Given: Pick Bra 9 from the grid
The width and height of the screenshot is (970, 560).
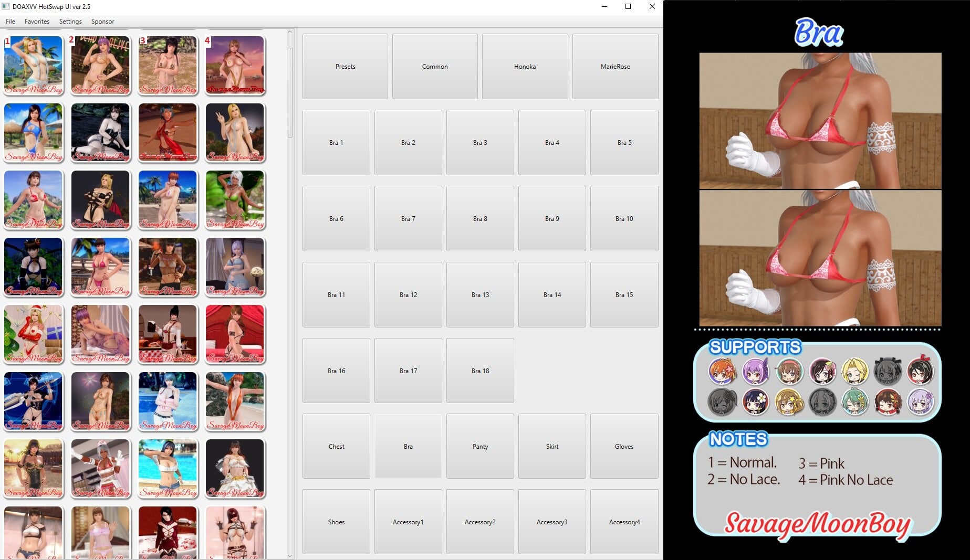Looking at the screenshot, I should coord(552,218).
